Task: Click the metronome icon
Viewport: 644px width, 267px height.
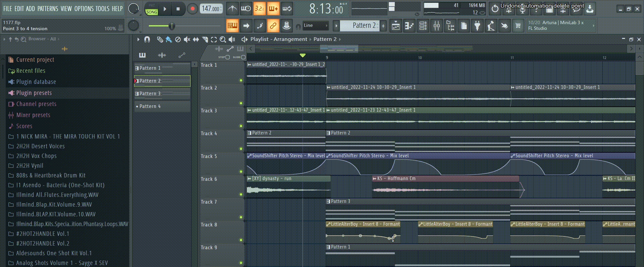Action: tap(232, 9)
